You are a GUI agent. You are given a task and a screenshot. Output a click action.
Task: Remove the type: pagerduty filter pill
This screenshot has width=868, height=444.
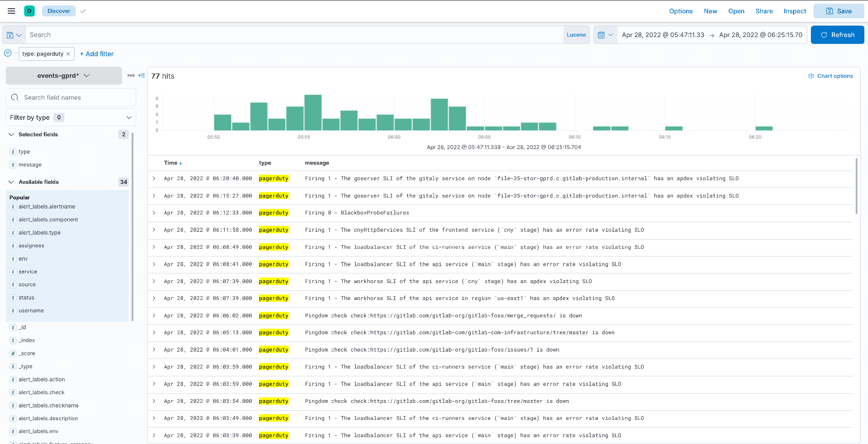pyautogui.click(x=68, y=54)
